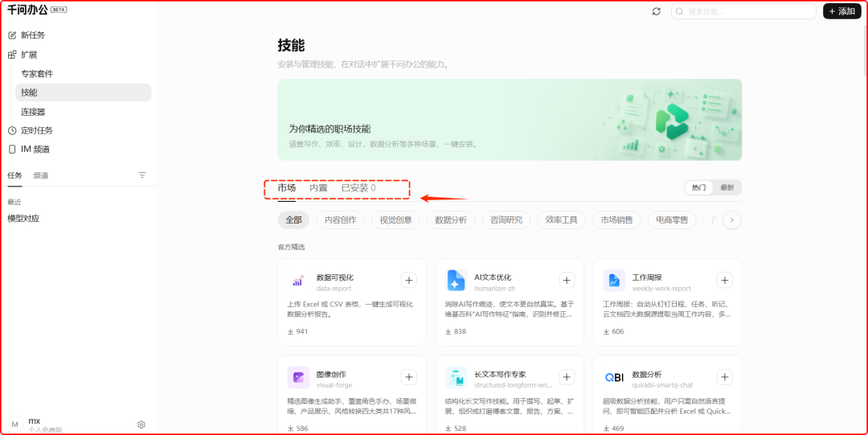This screenshot has height=435, width=868.
Task: Filter by 内容创作 category
Action: point(341,220)
